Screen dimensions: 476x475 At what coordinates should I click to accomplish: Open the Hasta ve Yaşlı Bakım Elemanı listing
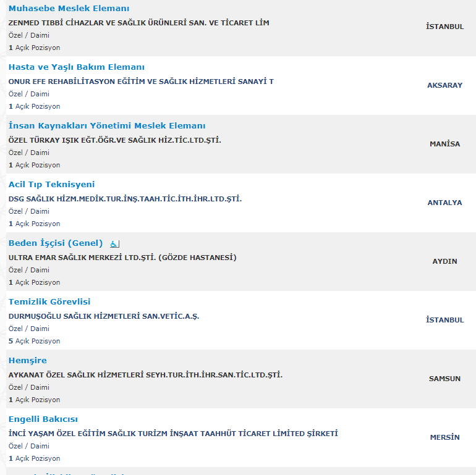(x=77, y=67)
